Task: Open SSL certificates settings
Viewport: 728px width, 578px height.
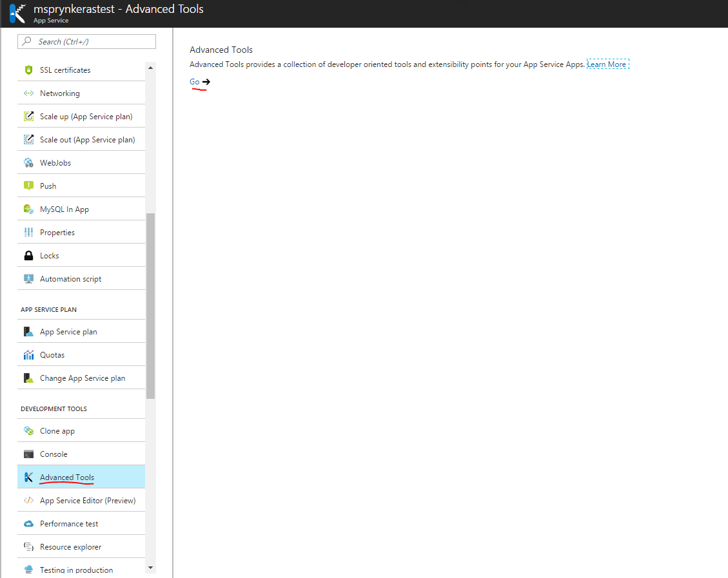Action: (x=81, y=70)
